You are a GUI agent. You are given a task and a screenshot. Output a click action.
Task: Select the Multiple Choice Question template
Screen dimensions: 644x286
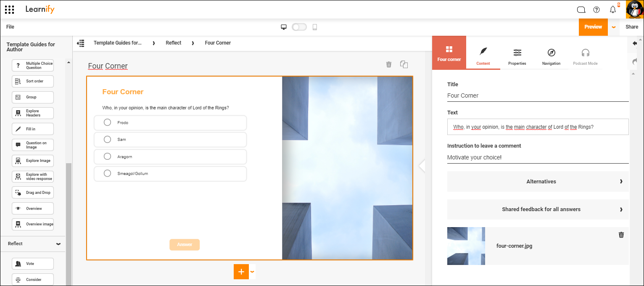[32, 65]
